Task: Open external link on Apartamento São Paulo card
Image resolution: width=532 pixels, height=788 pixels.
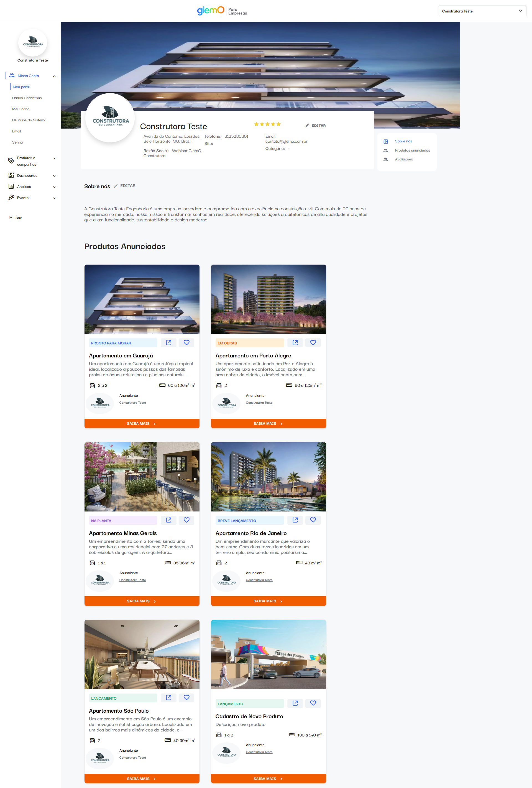Action: coord(168,697)
